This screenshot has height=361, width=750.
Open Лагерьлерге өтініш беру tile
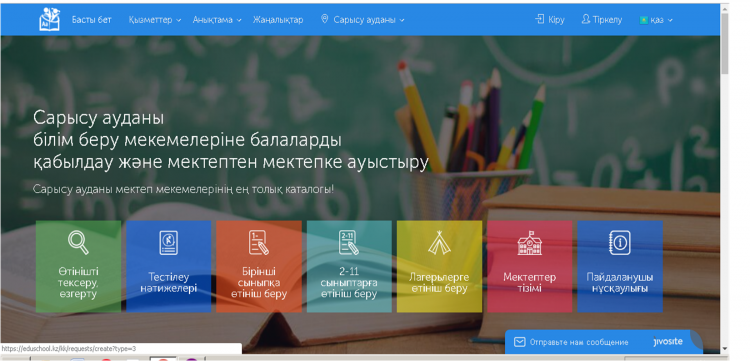tap(439, 266)
